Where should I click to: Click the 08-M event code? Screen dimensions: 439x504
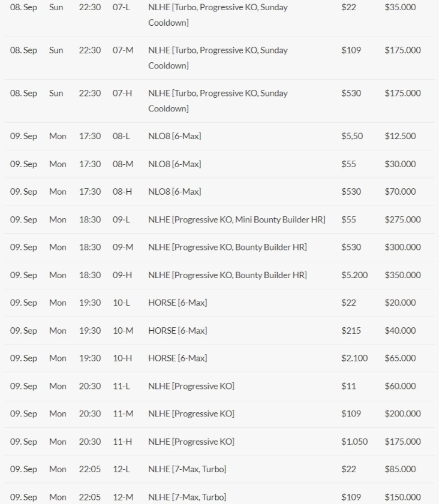click(122, 164)
